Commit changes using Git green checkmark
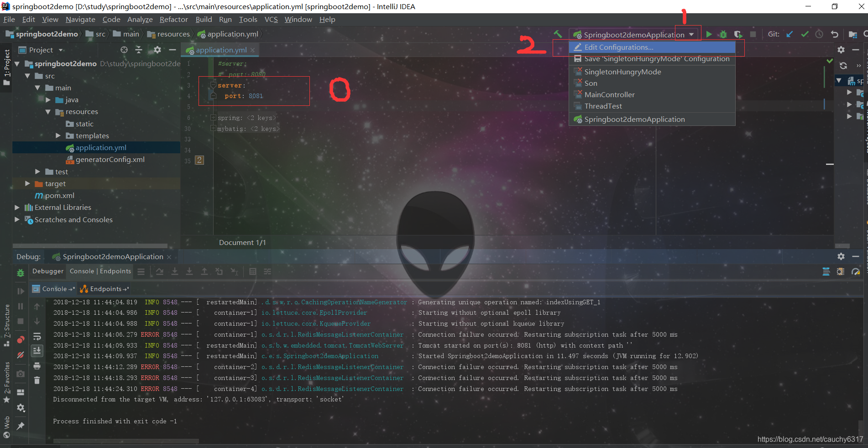This screenshot has height=448, width=868. pyautogui.click(x=805, y=34)
